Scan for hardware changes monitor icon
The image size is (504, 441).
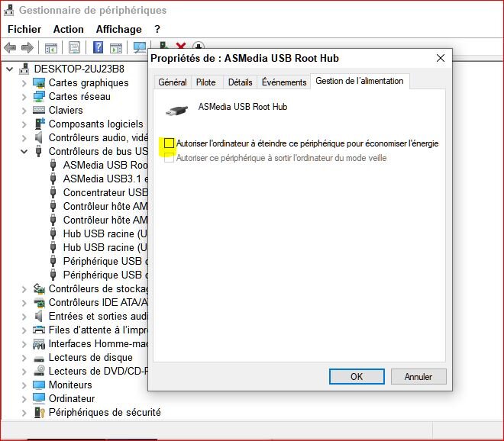click(x=140, y=48)
